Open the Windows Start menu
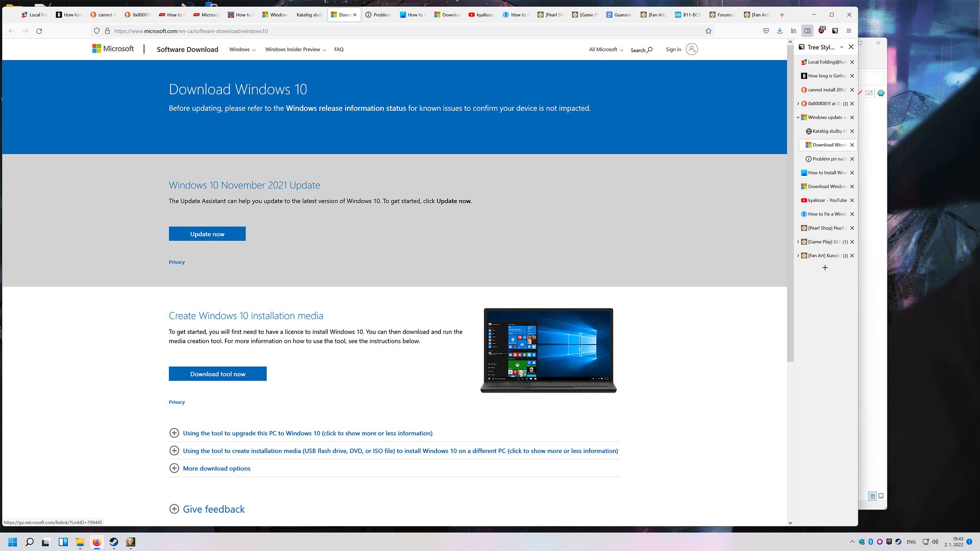 click(12, 542)
